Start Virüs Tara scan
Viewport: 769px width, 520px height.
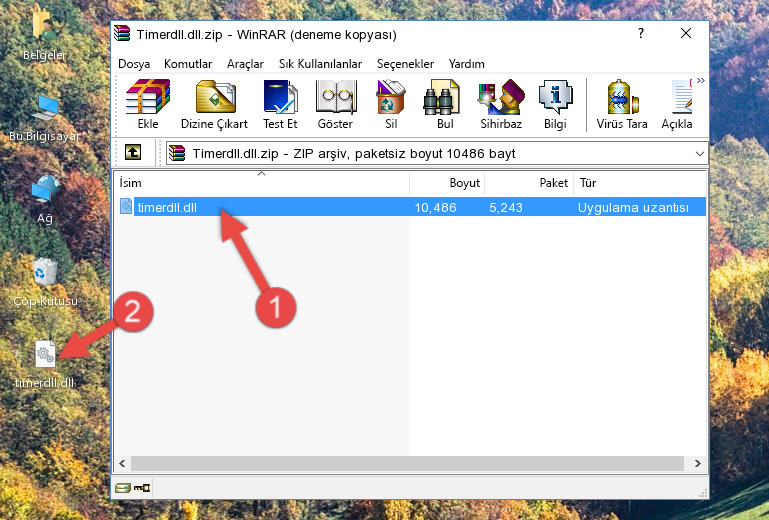tap(622, 104)
